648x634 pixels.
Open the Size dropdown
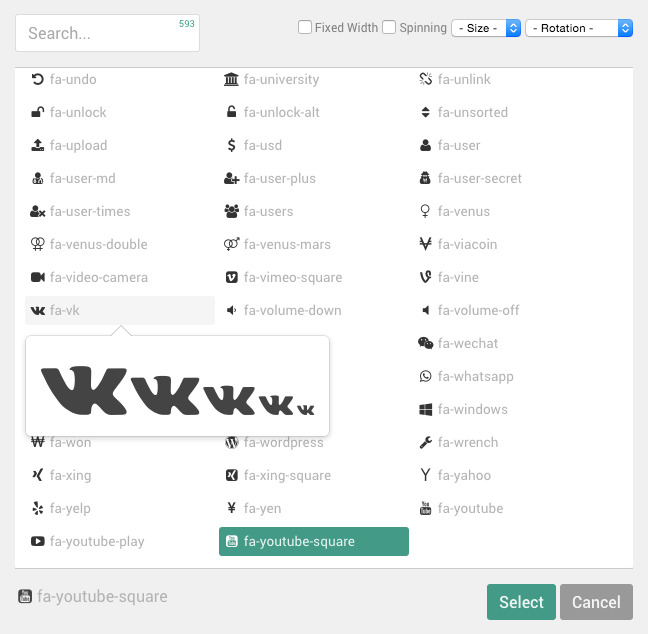(486, 28)
